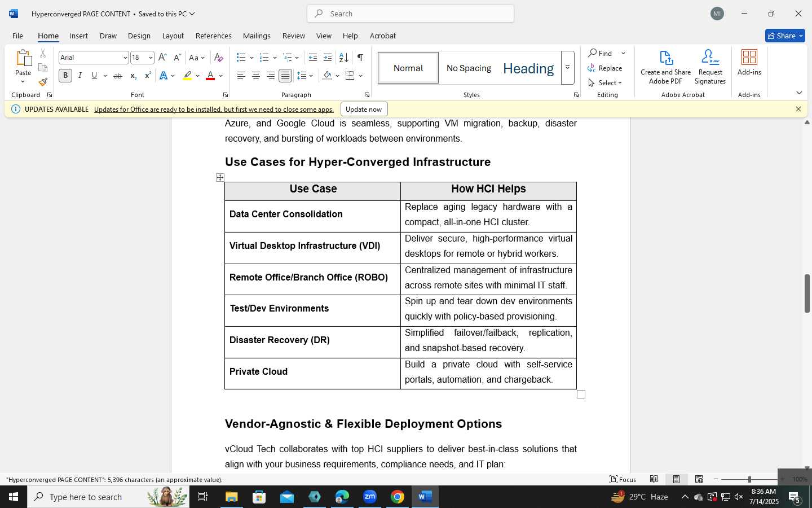Viewport: 812px width, 508px height.
Task: Align text right
Action: (x=271, y=76)
